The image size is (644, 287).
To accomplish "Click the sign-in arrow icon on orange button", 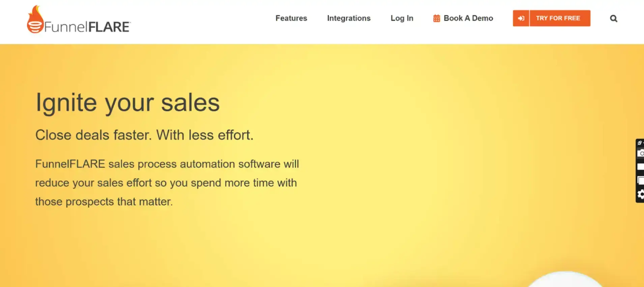I will tap(521, 18).
